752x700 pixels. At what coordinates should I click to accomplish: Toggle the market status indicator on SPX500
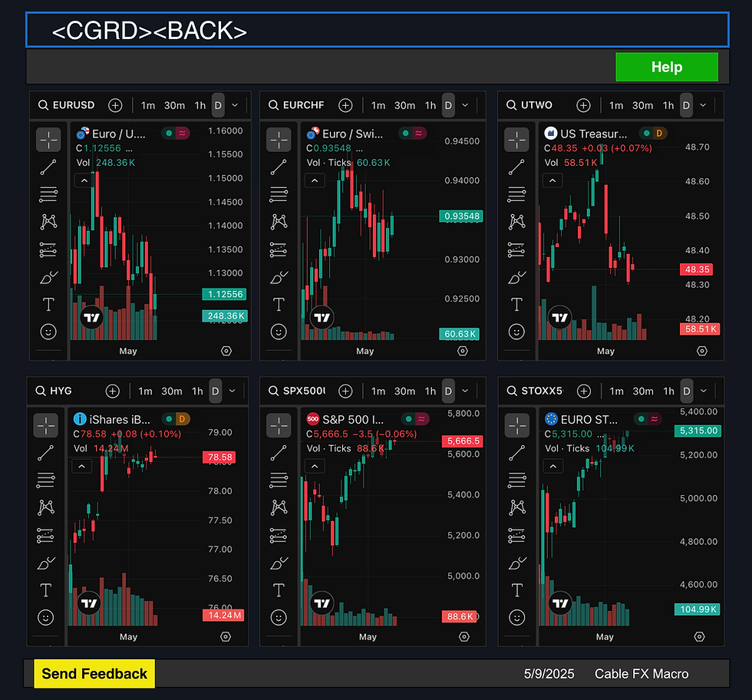(408, 419)
